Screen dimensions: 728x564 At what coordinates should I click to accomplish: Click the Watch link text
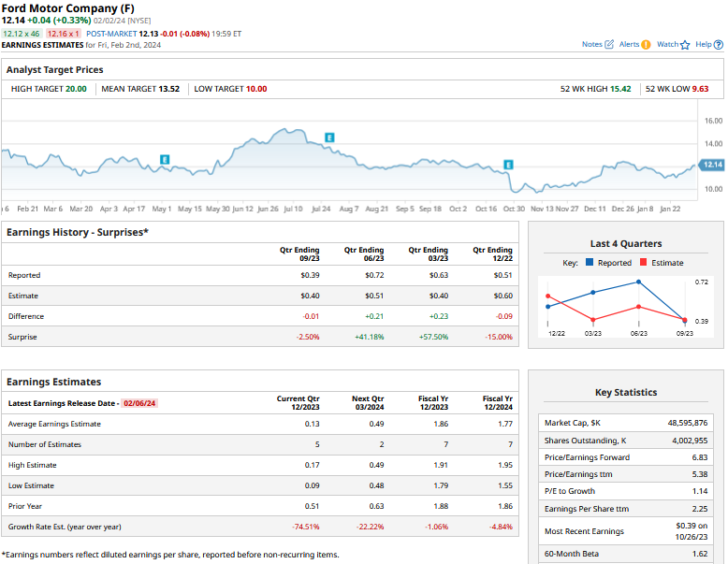667,44
